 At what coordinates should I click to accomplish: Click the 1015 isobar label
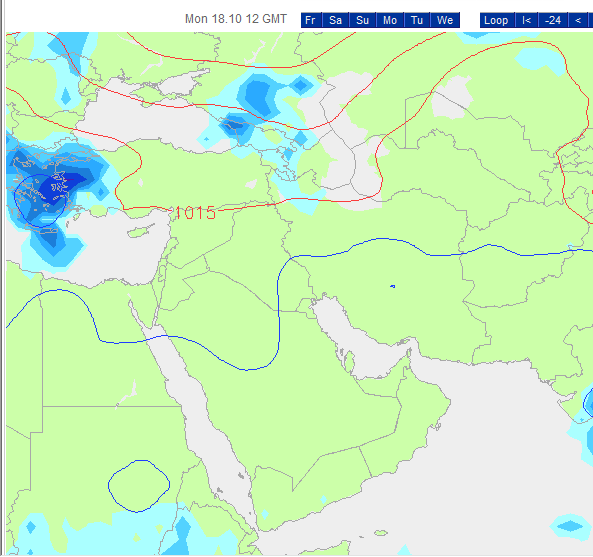click(195, 213)
